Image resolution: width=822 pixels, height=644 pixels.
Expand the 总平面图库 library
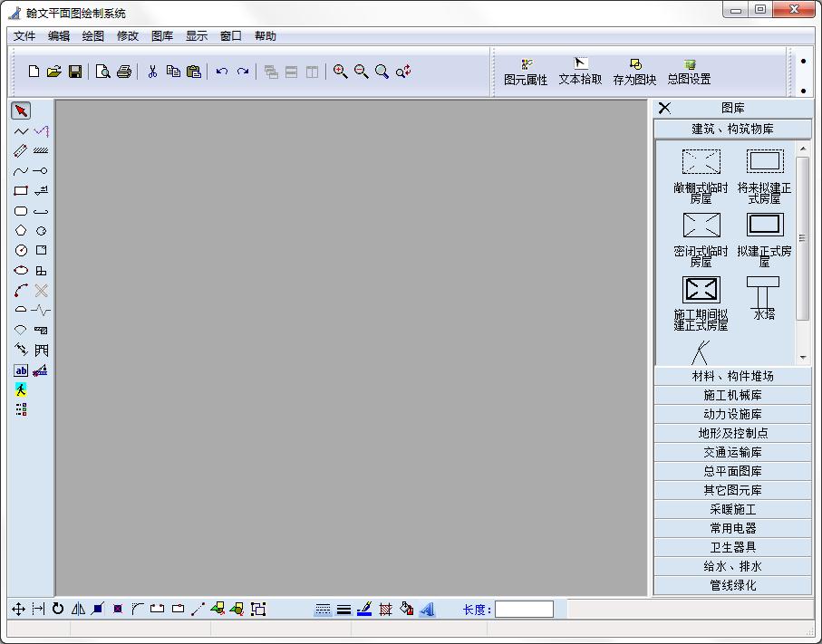click(732, 471)
